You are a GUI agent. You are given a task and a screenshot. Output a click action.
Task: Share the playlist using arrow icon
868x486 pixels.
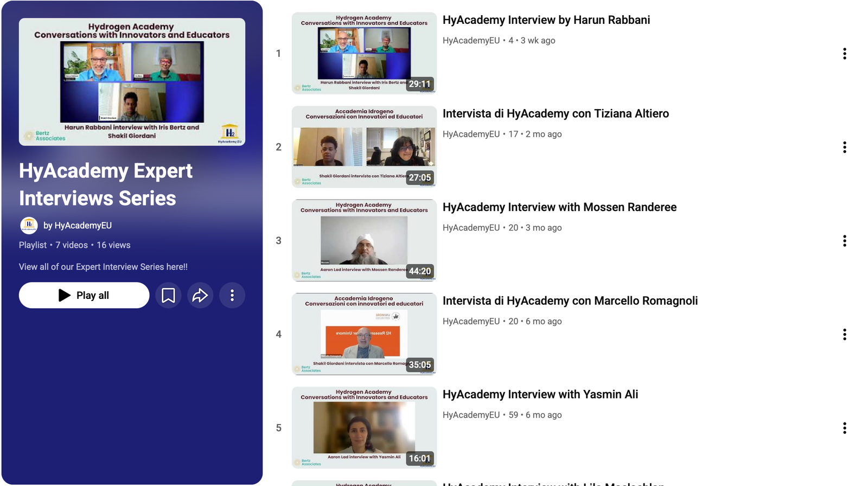[200, 295]
